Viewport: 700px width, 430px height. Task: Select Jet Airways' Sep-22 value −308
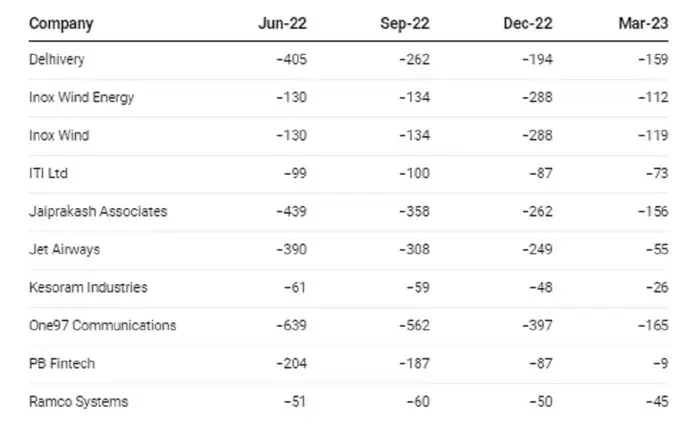[x=414, y=250]
